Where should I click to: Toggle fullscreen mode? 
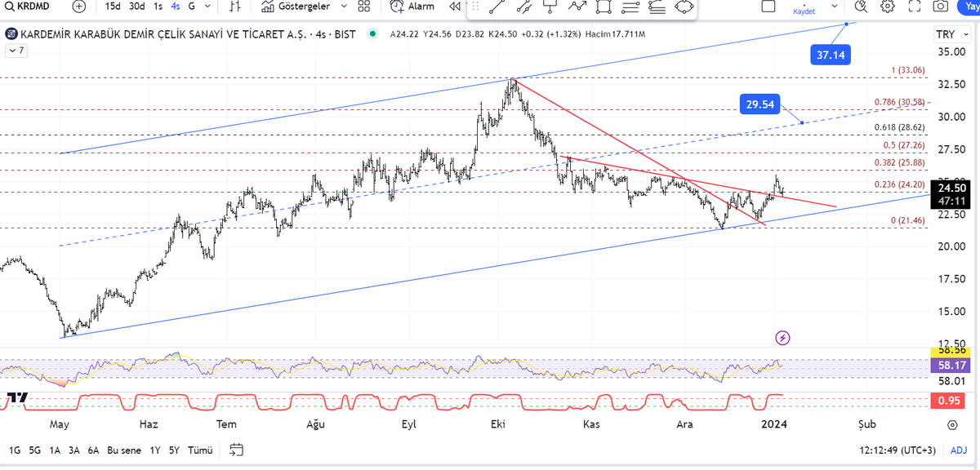914,6
